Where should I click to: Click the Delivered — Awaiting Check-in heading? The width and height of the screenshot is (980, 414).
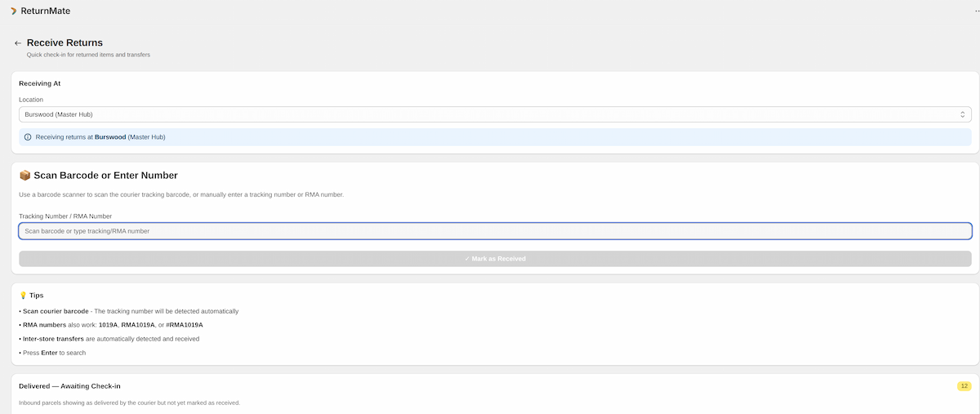tap(69, 385)
